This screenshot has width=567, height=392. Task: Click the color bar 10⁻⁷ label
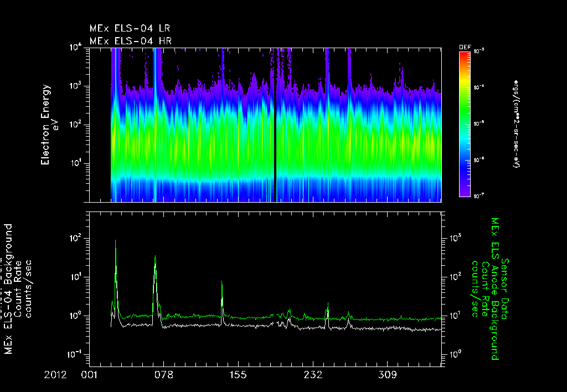(x=479, y=196)
